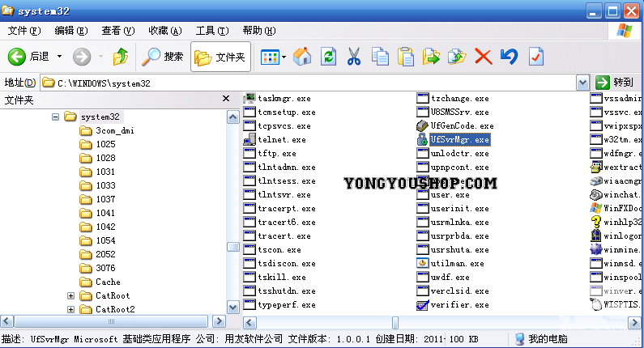Click the green Refresh icon
This screenshot has width=644, height=348.
coord(328,56)
